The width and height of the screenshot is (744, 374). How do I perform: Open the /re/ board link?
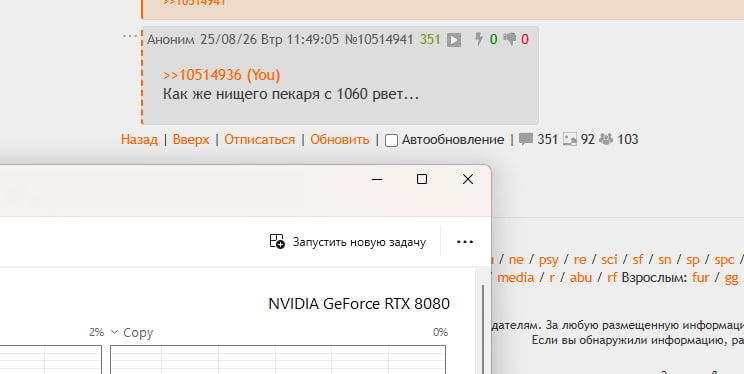coord(579,260)
